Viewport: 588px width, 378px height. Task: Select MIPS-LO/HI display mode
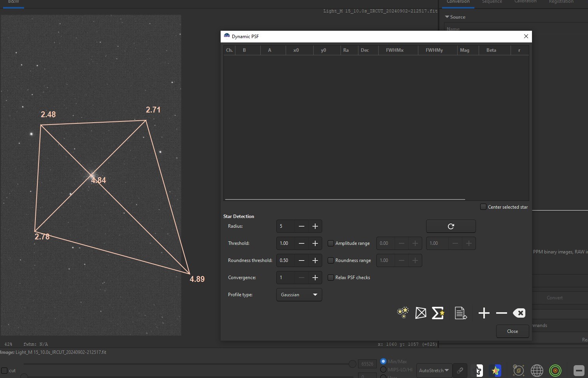[x=383, y=369]
